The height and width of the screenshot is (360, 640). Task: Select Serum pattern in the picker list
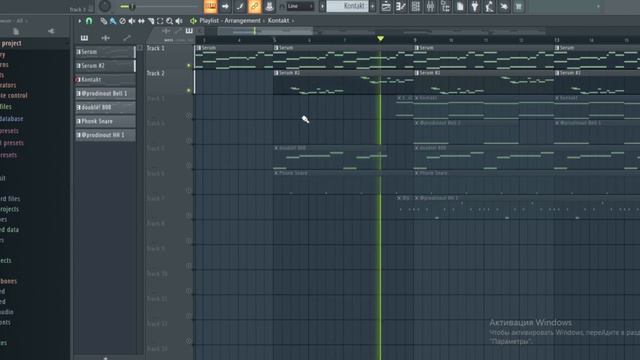point(105,52)
